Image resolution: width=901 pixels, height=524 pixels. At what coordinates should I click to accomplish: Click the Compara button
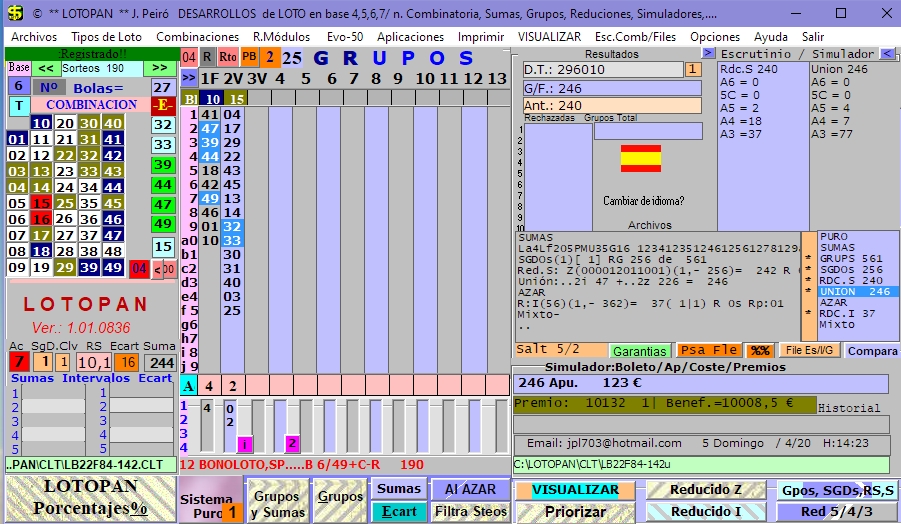click(872, 350)
